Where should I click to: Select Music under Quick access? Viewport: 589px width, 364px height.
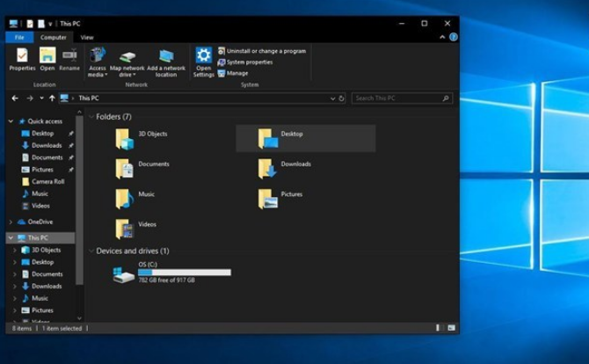pyautogui.click(x=40, y=193)
